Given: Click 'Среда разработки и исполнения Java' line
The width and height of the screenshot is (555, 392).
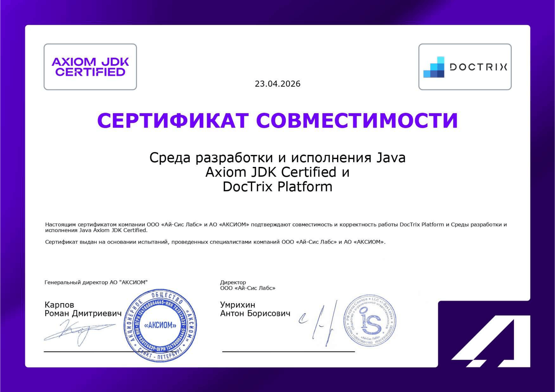Looking at the screenshot, I should [x=278, y=158].
